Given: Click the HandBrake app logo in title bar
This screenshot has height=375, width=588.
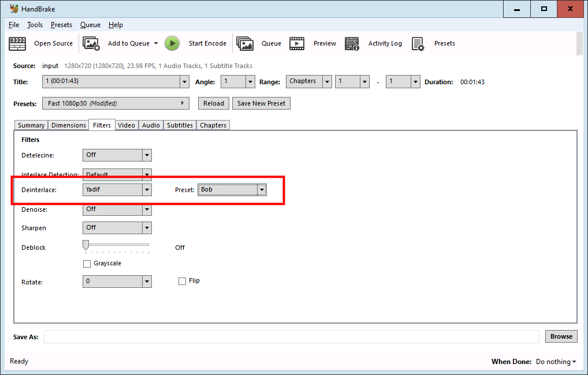Looking at the screenshot, I should tap(14, 9).
